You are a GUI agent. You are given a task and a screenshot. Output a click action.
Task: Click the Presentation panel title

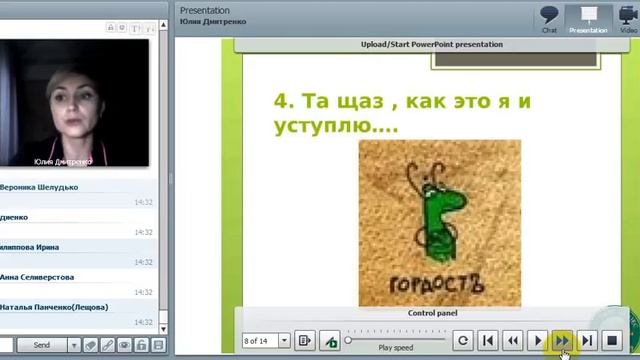(205, 10)
